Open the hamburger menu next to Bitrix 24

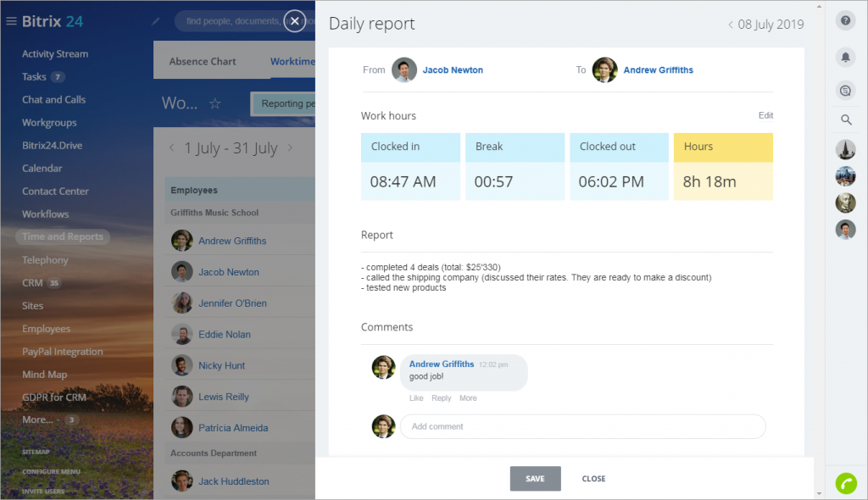11,21
